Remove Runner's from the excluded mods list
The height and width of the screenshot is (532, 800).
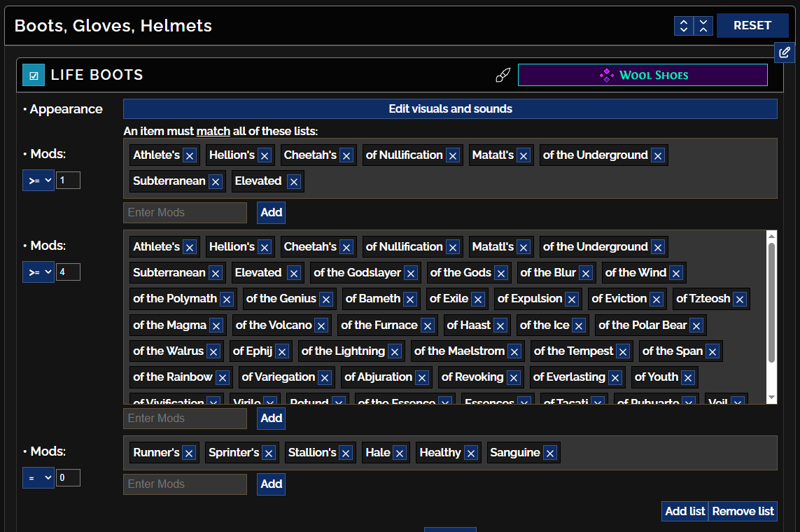point(189,453)
